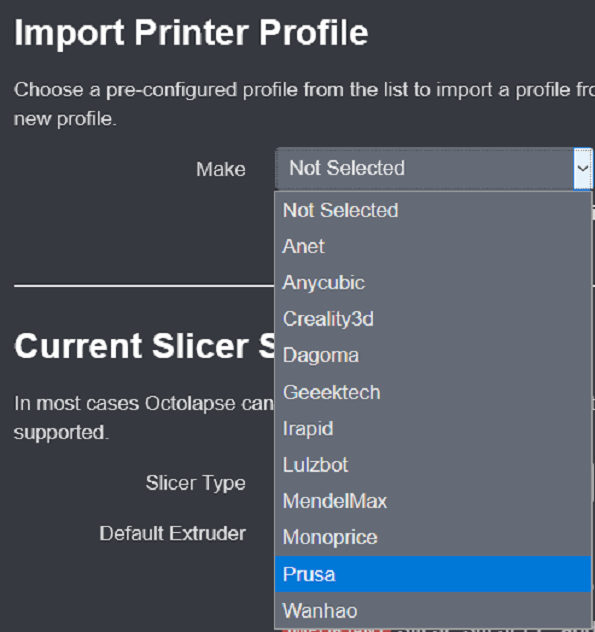Viewport: 595px width, 632px height.
Task: Click the Import Printer Profile heading
Action: click(191, 33)
